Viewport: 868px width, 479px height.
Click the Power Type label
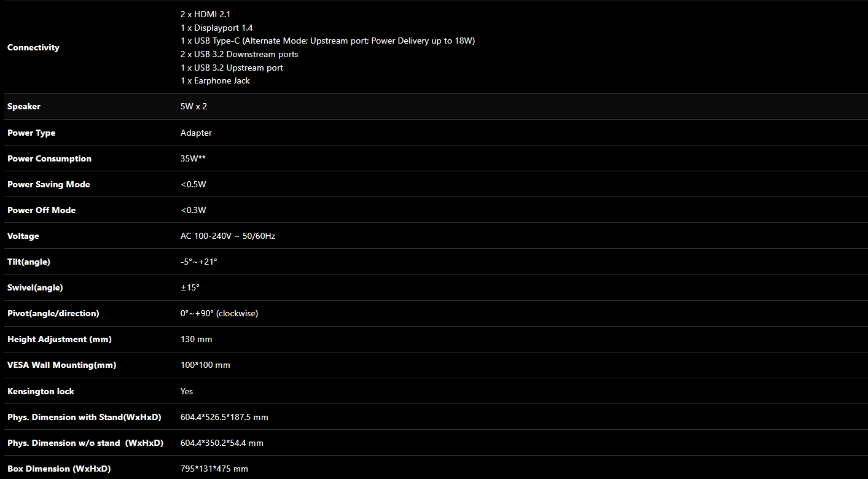[x=31, y=133]
